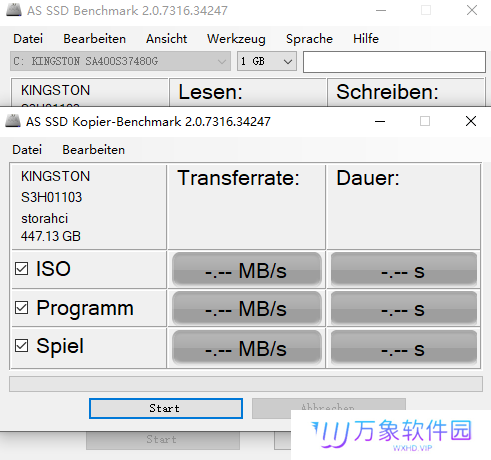Open Datei menu in AS SSD Benchmark window
The height and width of the screenshot is (460, 491).
pyautogui.click(x=28, y=39)
